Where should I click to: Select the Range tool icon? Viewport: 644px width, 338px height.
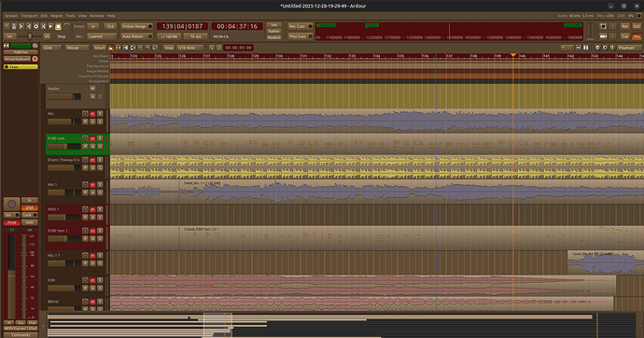point(118,48)
